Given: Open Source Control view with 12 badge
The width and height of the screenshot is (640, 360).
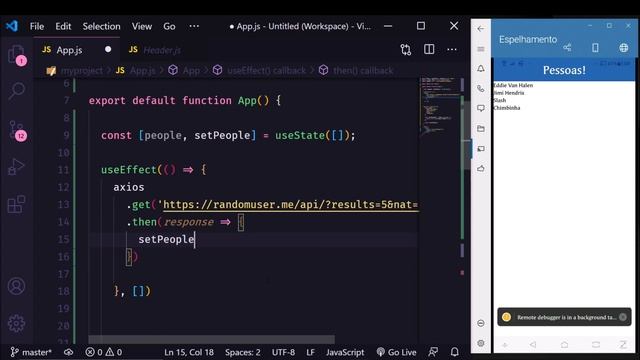Looking at the screenshot, I should click(x=17, y=130).
